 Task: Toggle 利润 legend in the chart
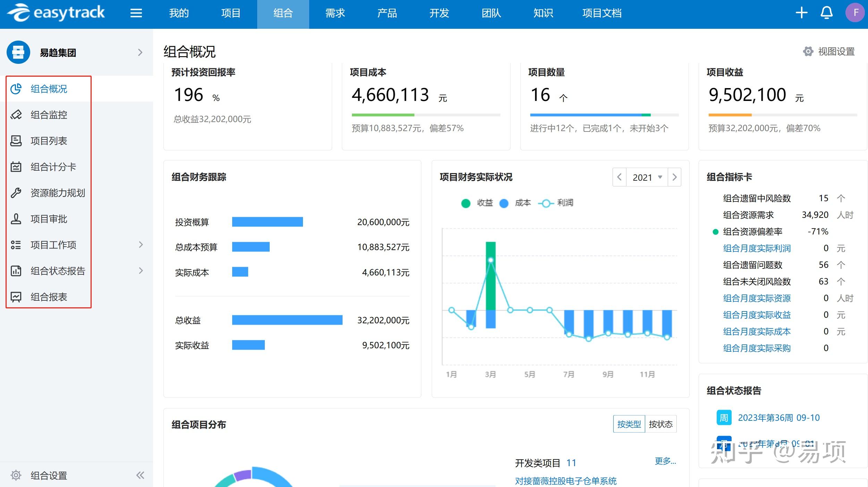pyautogui.click(x=556, y=203)
